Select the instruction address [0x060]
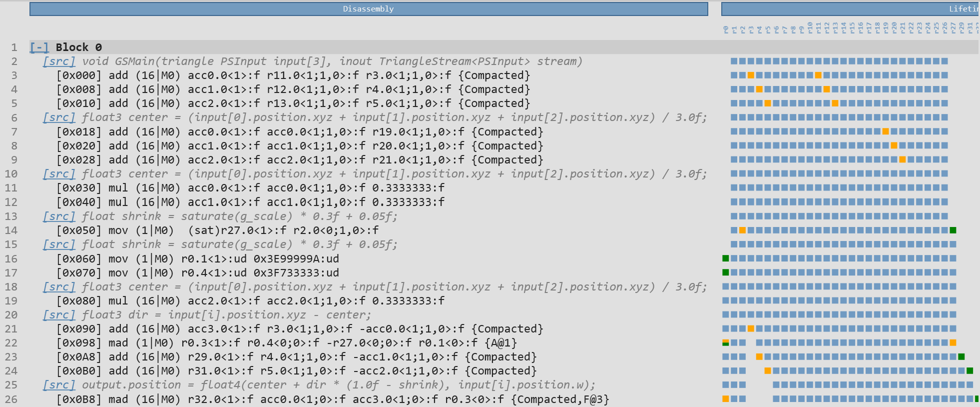The width and height of the screenshot is (980, 407). pos(79,259)
